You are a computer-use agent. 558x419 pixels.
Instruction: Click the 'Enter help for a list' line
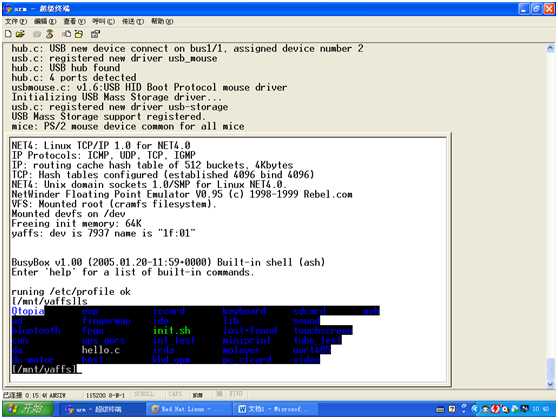click(133, 272)
